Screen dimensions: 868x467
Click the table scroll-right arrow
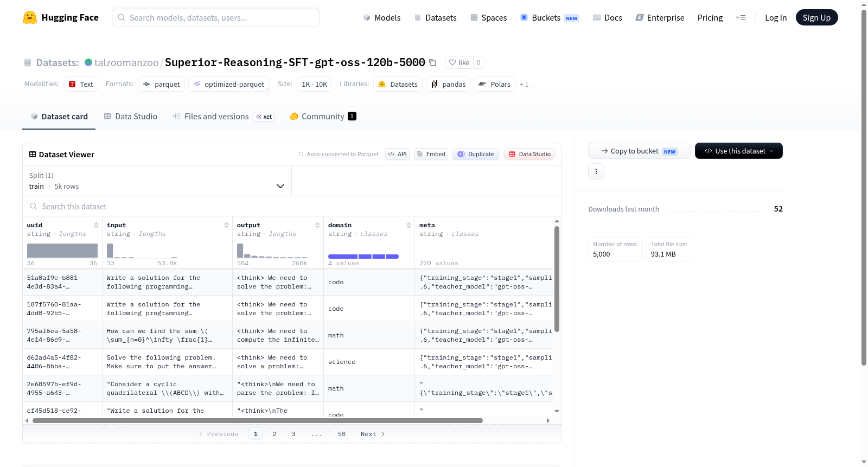click(548, 420)
